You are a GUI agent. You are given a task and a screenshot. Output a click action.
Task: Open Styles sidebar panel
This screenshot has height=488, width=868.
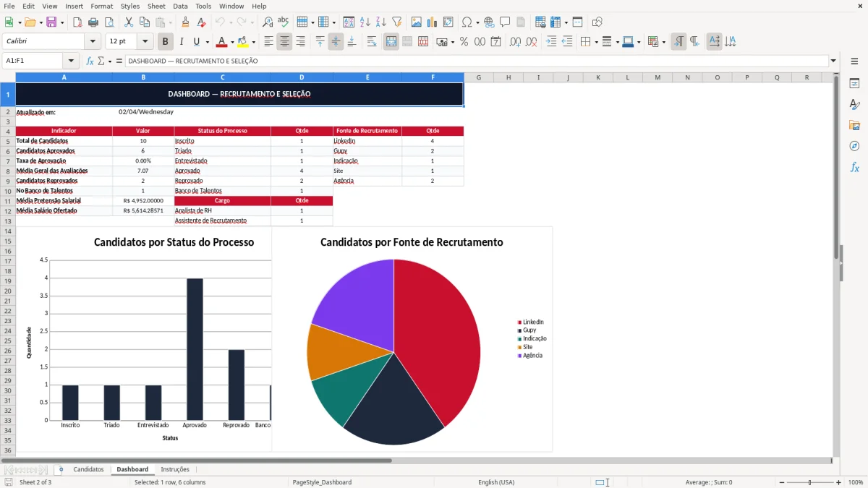click(x=854, y=104)
